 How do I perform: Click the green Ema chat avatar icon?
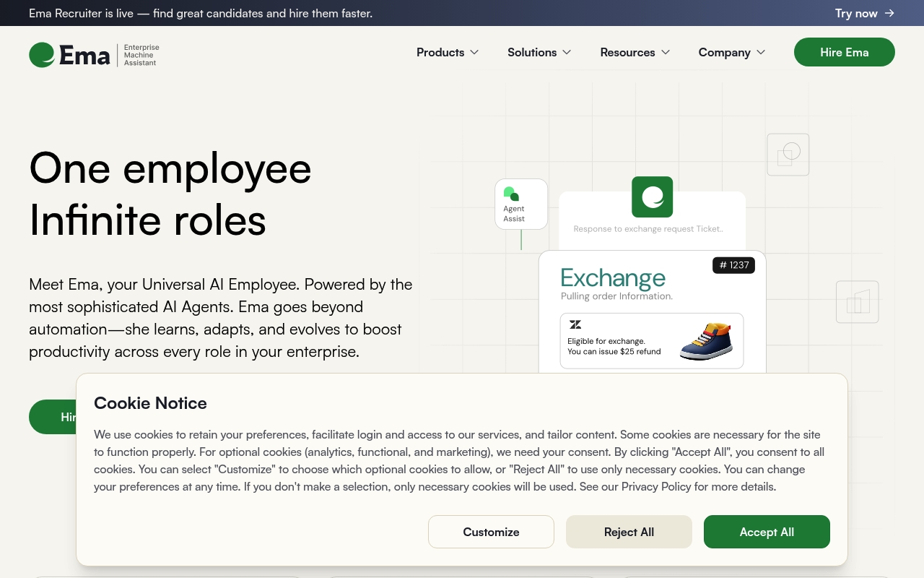tap(652, 197)
